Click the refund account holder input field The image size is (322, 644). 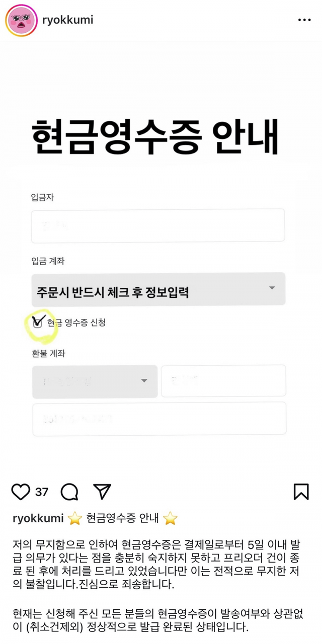pos(223,381)
